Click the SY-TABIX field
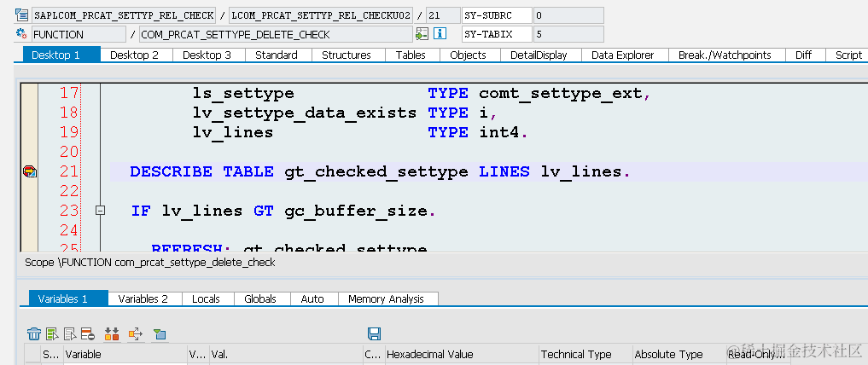The height and width of the screenshot is (365, 868). (497, 34)
